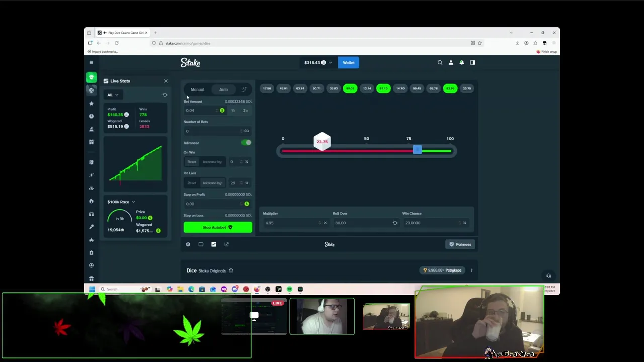Open past result 80.02 in green

click(350, 88)
